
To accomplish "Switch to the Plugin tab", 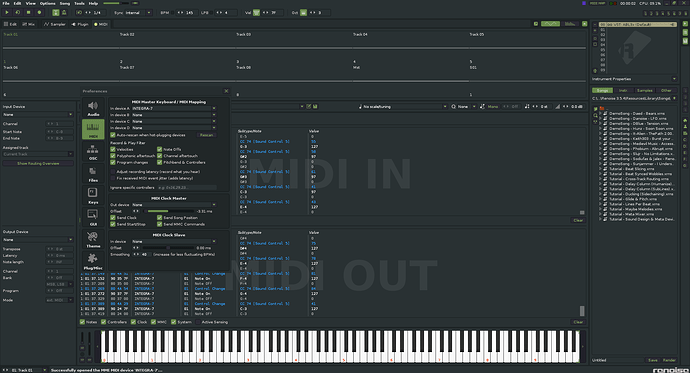I will tap(80, 24).
